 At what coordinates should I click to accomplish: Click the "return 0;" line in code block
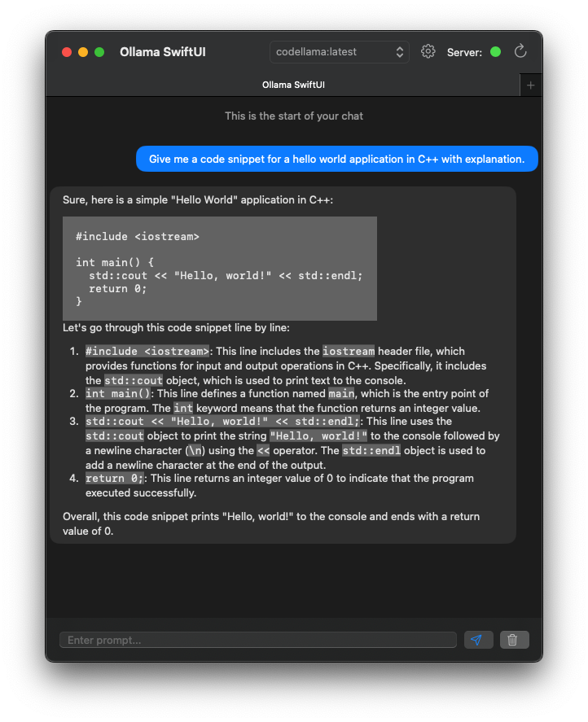coord(117,289)
